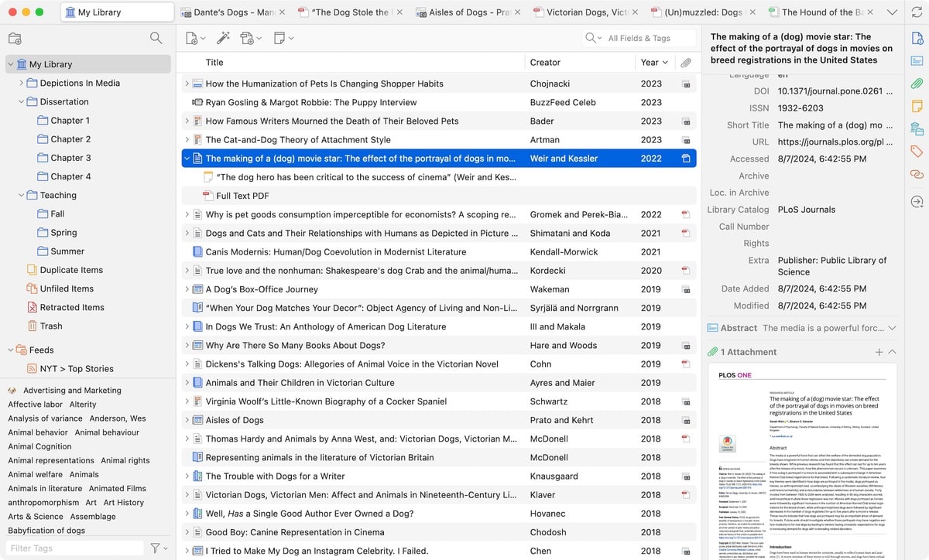The image size is (929, 560).
Task: Open the Attachments panel via green paperclip
Action: 918,82
